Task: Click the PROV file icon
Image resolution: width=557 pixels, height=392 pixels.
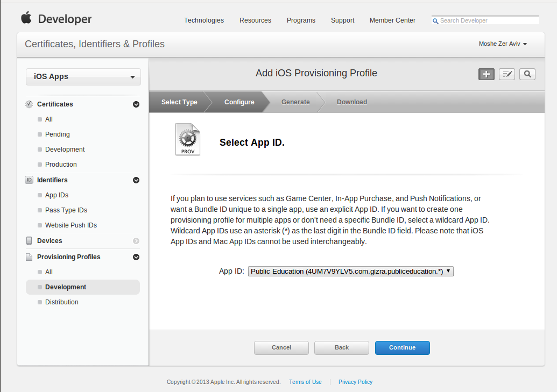Action: (x=188, y=139)
